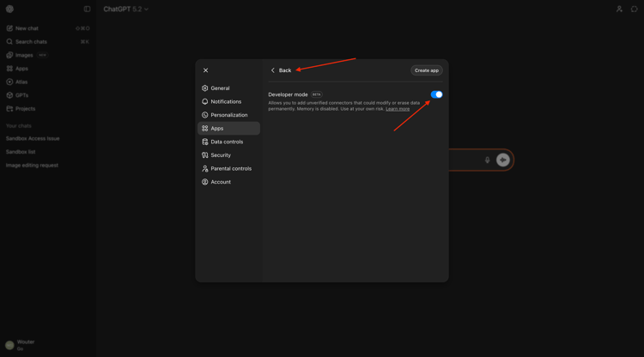Image resolution: width=644 pixels, height=357 pixels.
Task: Click the ChatGPT logo icon
Action: 9,9
